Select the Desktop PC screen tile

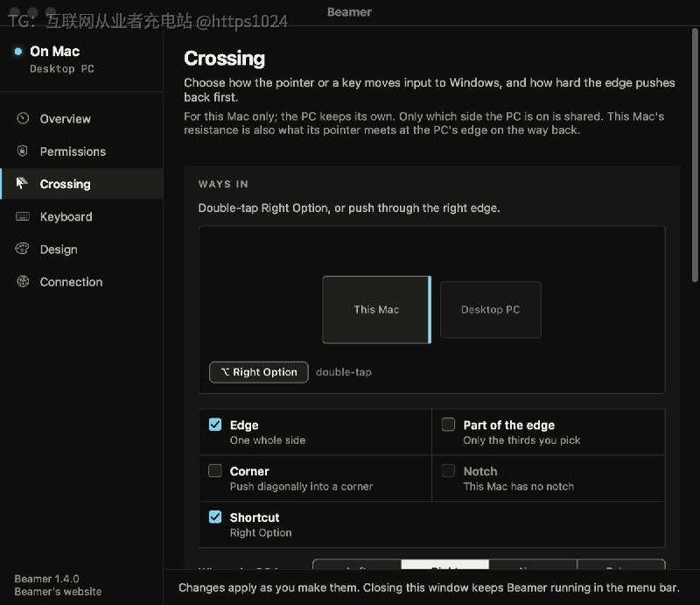tap(491, 310)
